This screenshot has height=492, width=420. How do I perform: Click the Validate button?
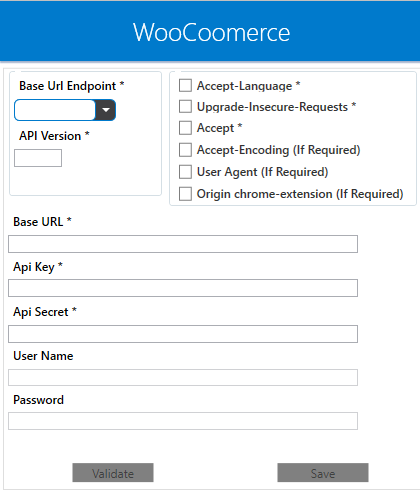113,473
